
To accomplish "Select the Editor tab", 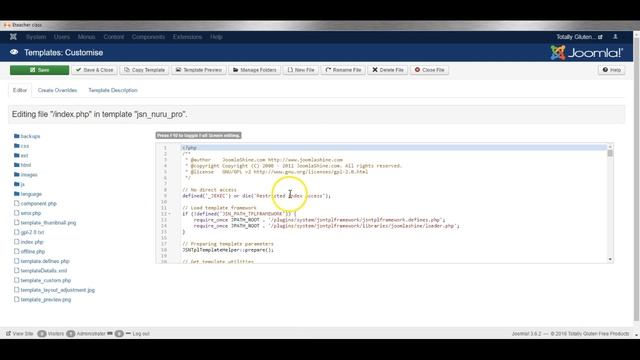I will tap(20, 90).
